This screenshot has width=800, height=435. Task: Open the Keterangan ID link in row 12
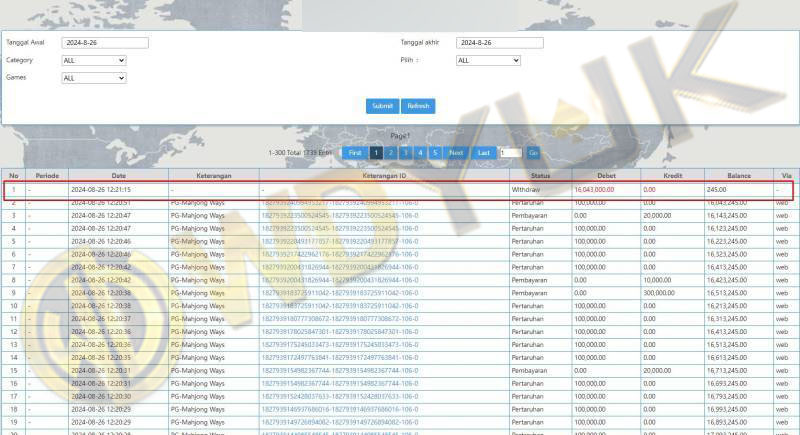point(339,331)
